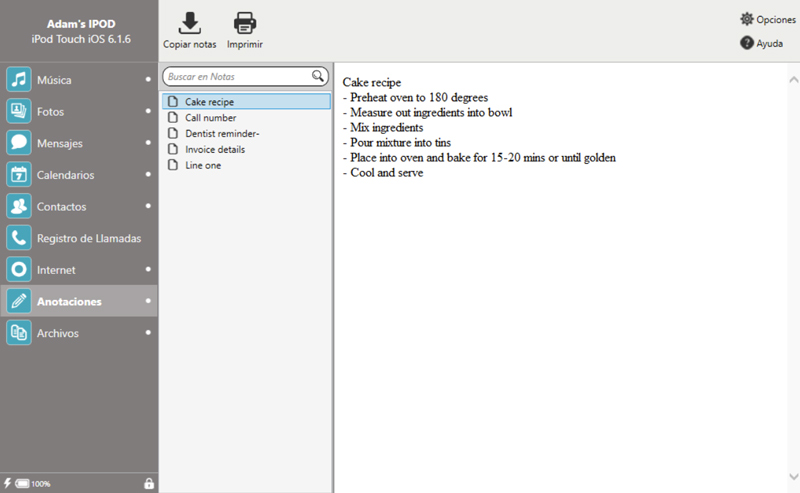
Task: Click the padlock icon in the status bar
Action: click(149, 483)
